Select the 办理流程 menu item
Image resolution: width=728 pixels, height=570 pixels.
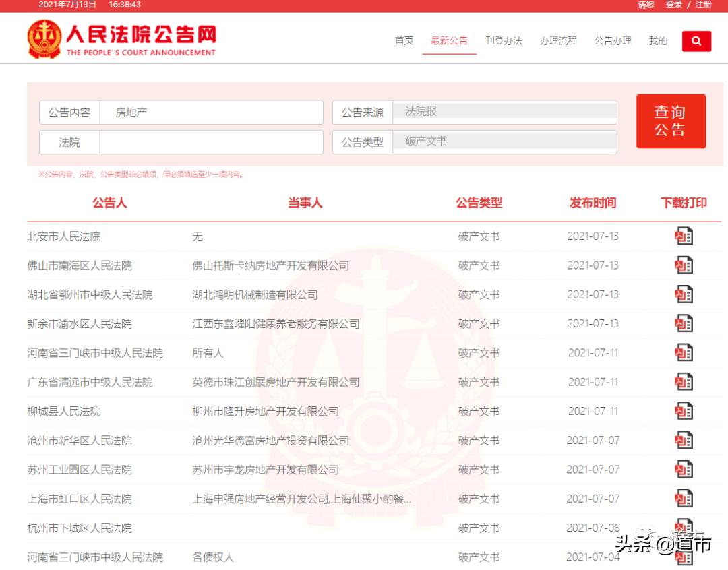558,40
